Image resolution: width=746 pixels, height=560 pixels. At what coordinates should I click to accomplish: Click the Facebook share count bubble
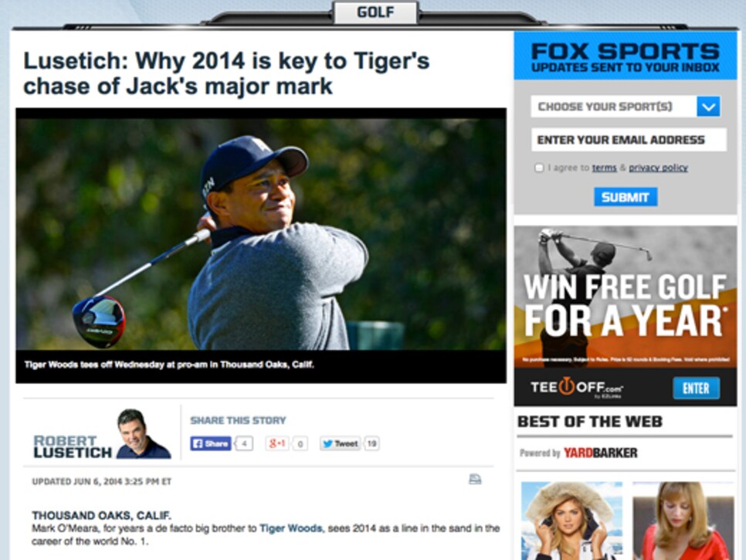coord(244,444)
